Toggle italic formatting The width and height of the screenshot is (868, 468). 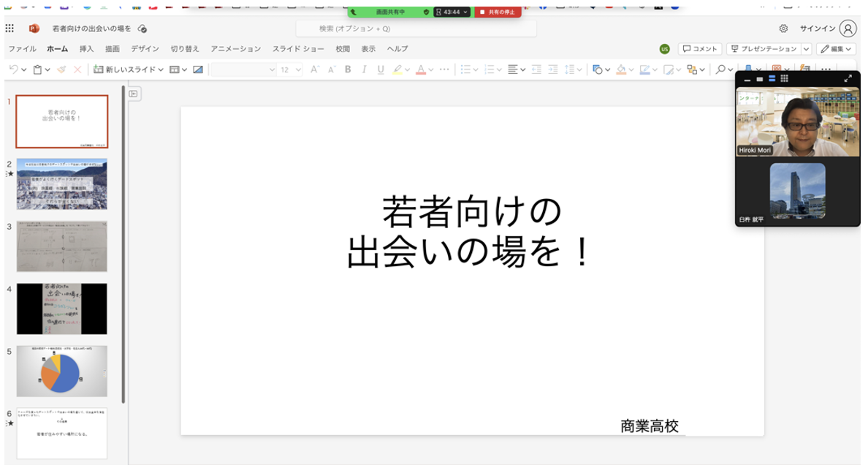click(x=364, y=69)
